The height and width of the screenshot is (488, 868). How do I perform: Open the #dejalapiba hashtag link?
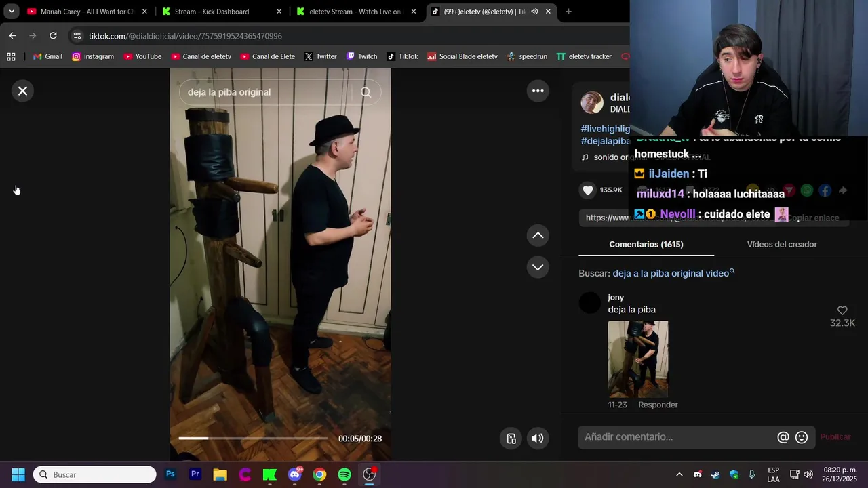[606, 141]
